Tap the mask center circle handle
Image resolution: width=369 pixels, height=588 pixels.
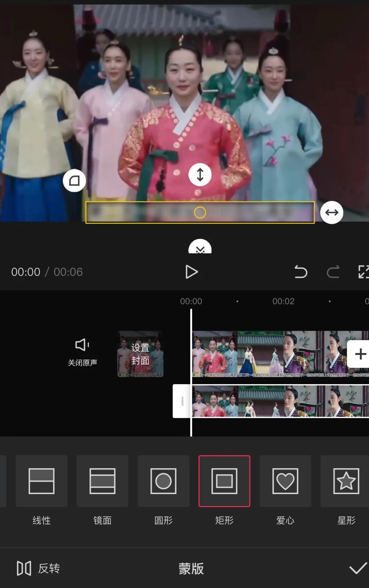[200, 213]
